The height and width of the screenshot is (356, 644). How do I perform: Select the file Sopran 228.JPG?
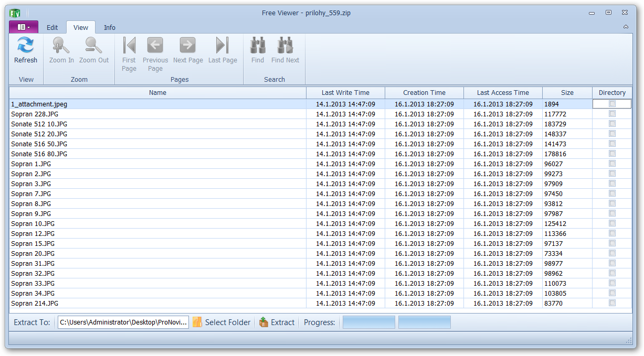pos(35,114)
